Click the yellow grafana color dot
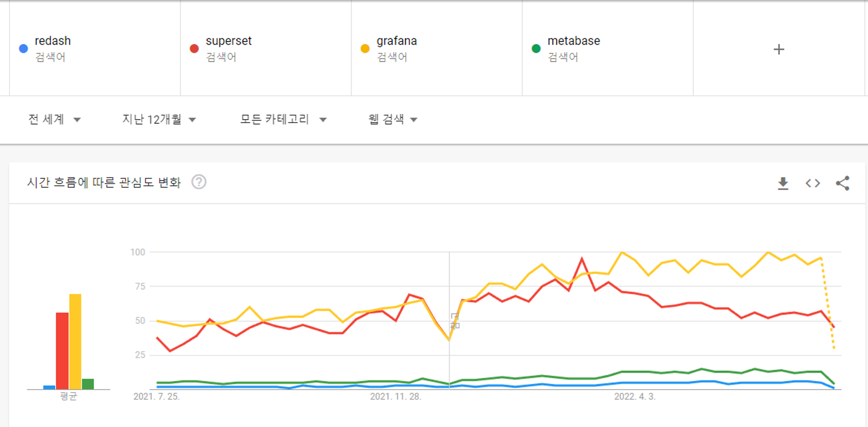This screenshot has height=427, width=868. tap(365, 49)
